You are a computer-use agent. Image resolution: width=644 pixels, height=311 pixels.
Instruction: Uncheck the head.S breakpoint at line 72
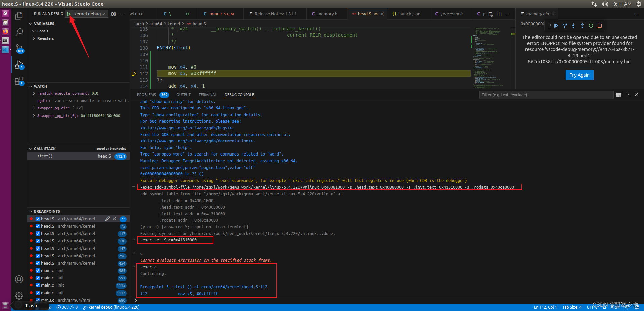pos(38,219)
